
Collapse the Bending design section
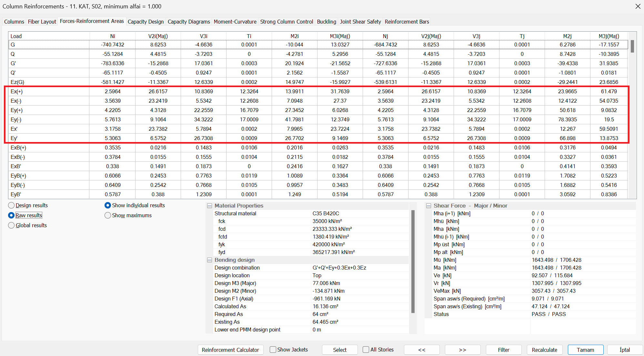tap(209, 260)
